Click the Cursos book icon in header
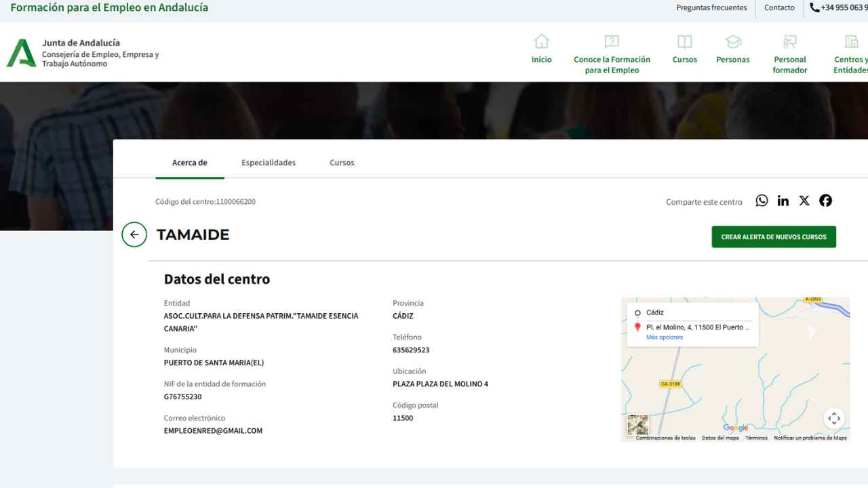The image size is (868, 488). 685,41
